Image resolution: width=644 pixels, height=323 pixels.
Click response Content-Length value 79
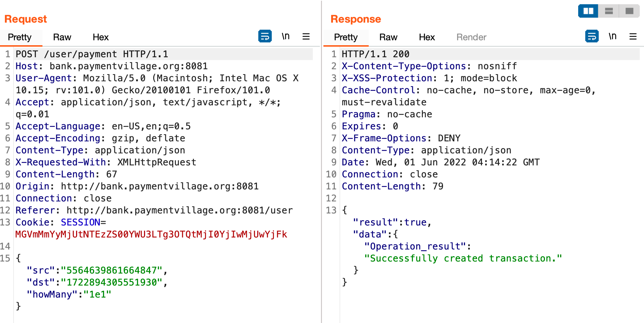438,186
